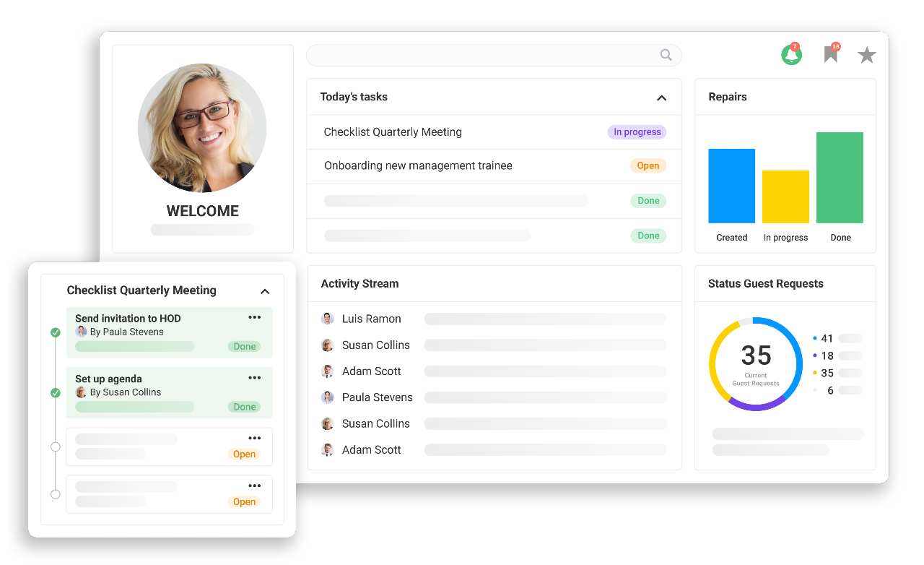Click the green Done bar in Repairs chart
The image size is (924, 565).
click(840, 178)
